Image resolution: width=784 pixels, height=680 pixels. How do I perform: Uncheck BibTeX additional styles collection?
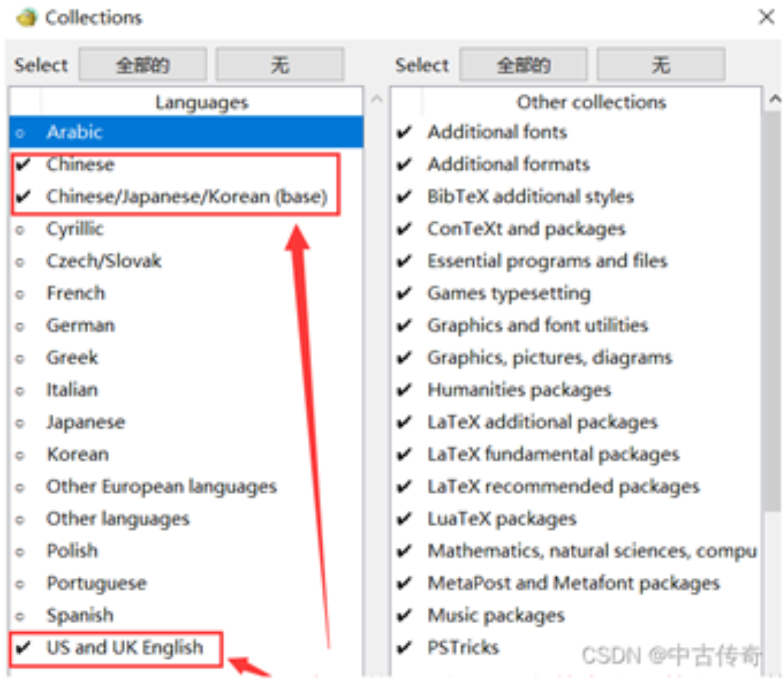[576, 196]
